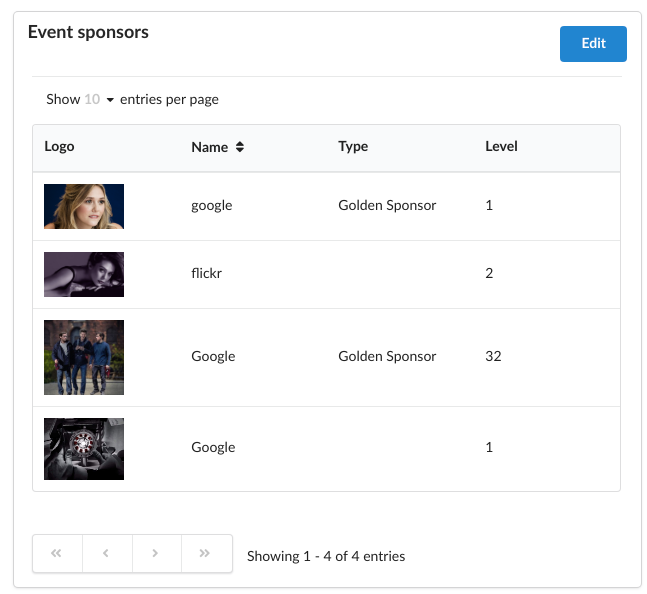Go to next page chevron
Screen dimensions: 647x594
tap(156, 553)
